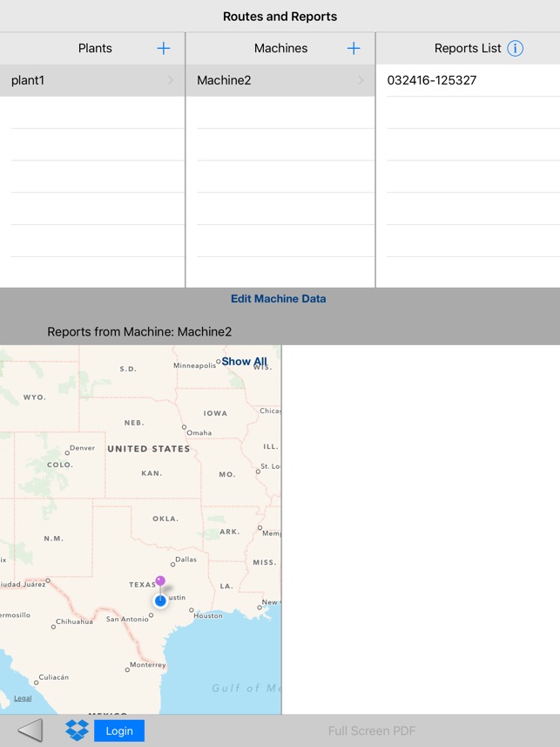Viewport: 560px width, 747px height.
Task: Click Minneapolis on the map
Action: pyautogui.click(x=194, y=365)
